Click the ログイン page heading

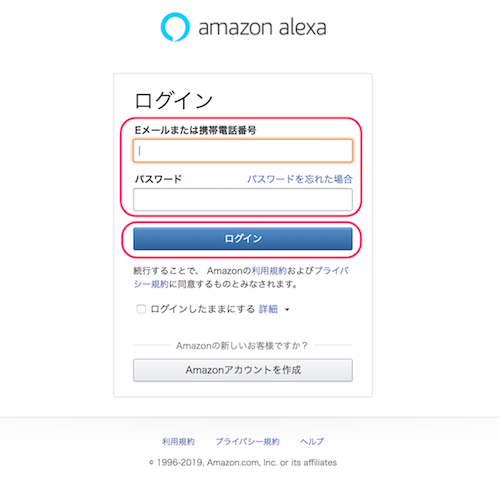click(174, 100)
